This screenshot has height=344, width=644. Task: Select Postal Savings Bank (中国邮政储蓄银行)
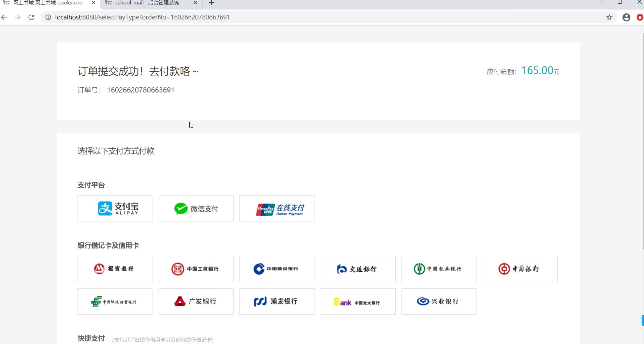pos(115,301)
